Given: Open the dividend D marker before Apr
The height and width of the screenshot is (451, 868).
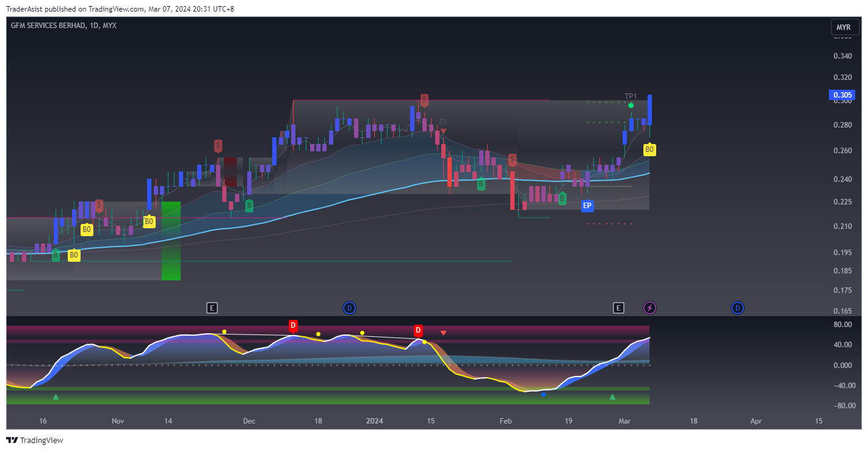Looking at the screenshot, I should 737,308.
